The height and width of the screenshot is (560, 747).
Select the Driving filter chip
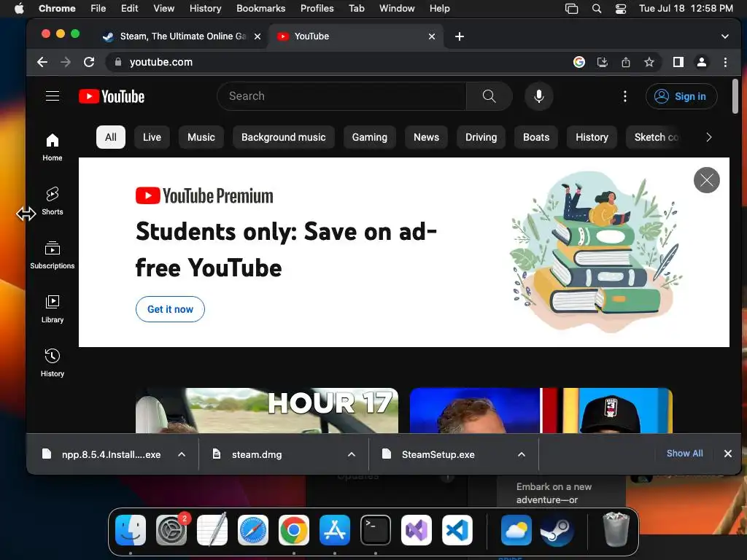click(x=481, y=137)
